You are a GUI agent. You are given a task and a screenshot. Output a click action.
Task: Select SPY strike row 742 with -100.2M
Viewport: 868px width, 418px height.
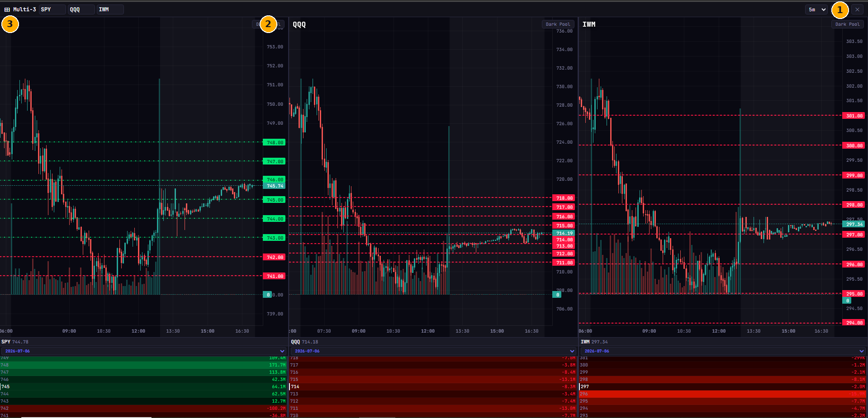[x=143, y=409]
